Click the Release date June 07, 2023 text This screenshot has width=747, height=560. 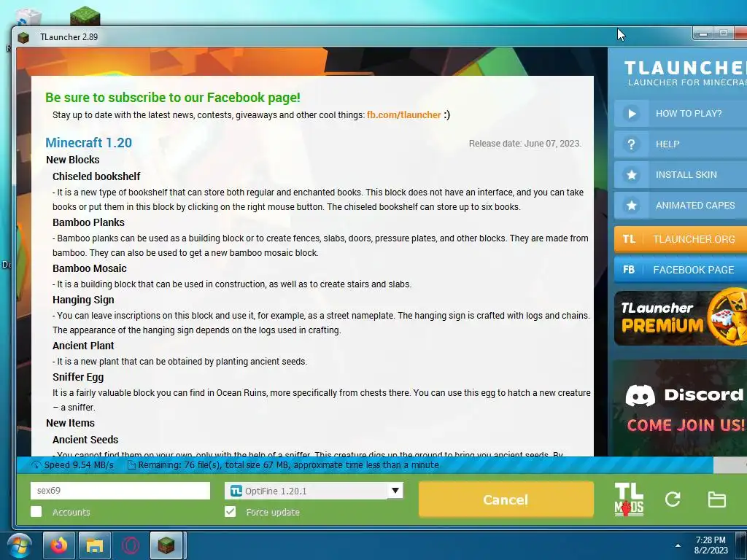click(525, 144)
